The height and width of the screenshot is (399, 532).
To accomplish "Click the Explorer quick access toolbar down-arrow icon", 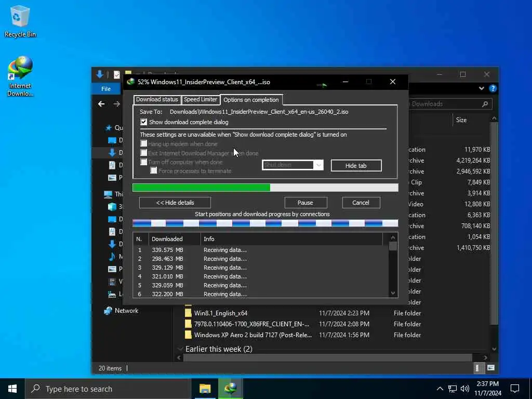I will pos(100,74).
